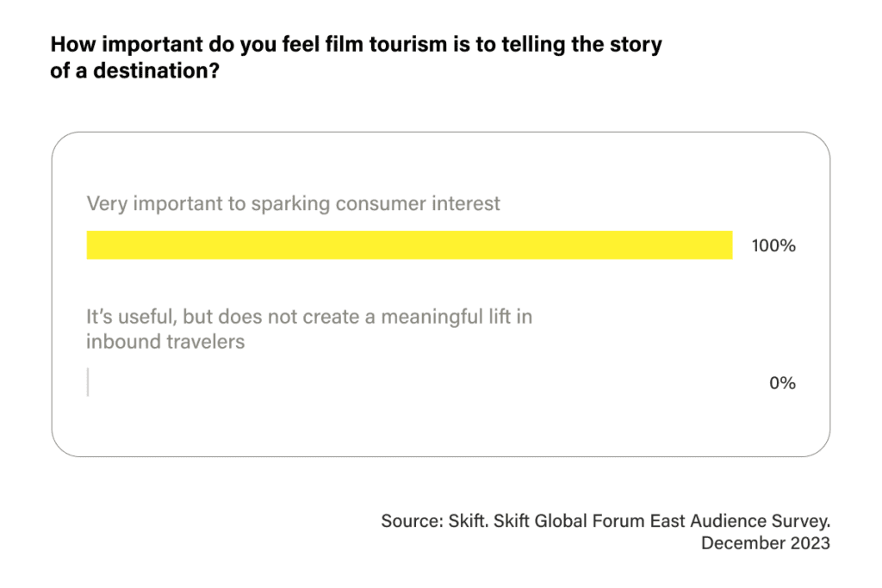
Task: Click the word "film tourism" in the title
Action: click(x=385, y=45)
